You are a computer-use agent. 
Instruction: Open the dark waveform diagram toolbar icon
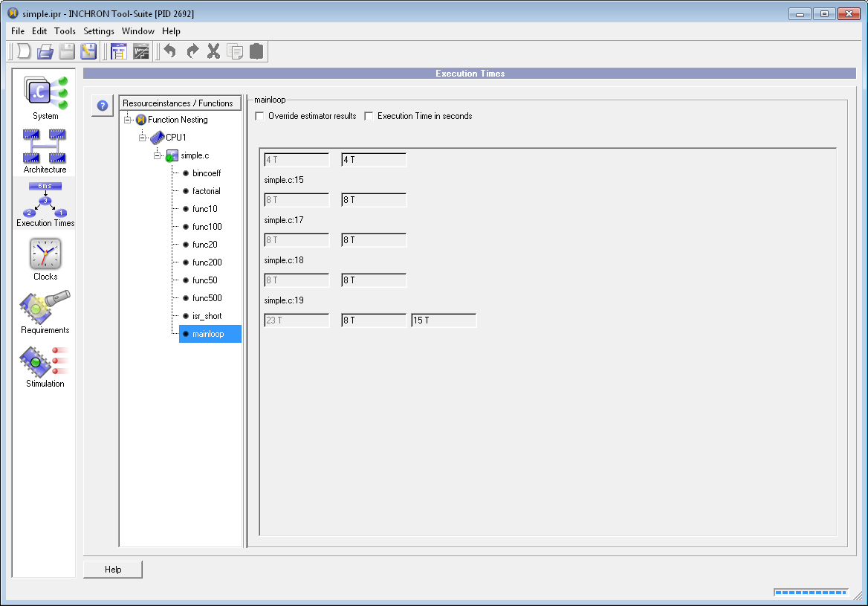[141, 51]
